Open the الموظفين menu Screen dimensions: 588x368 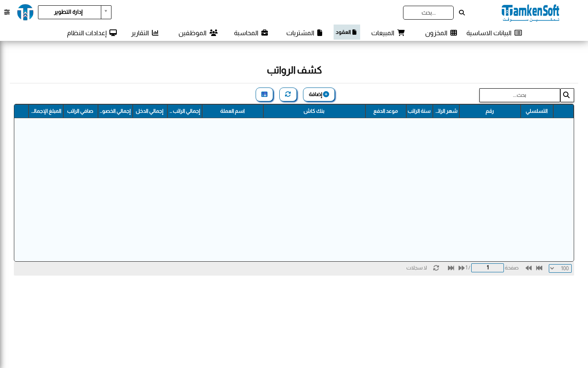(x=198, y=33)
